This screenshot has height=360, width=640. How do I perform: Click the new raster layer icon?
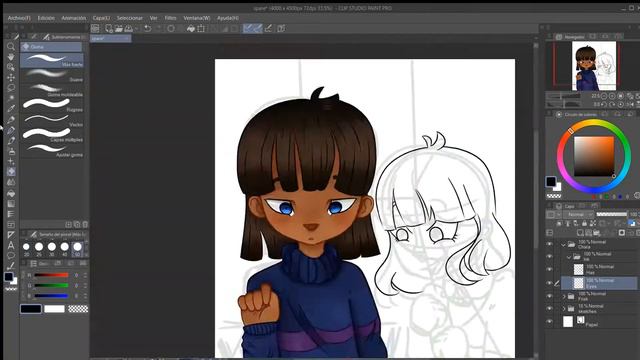(580, 233)
